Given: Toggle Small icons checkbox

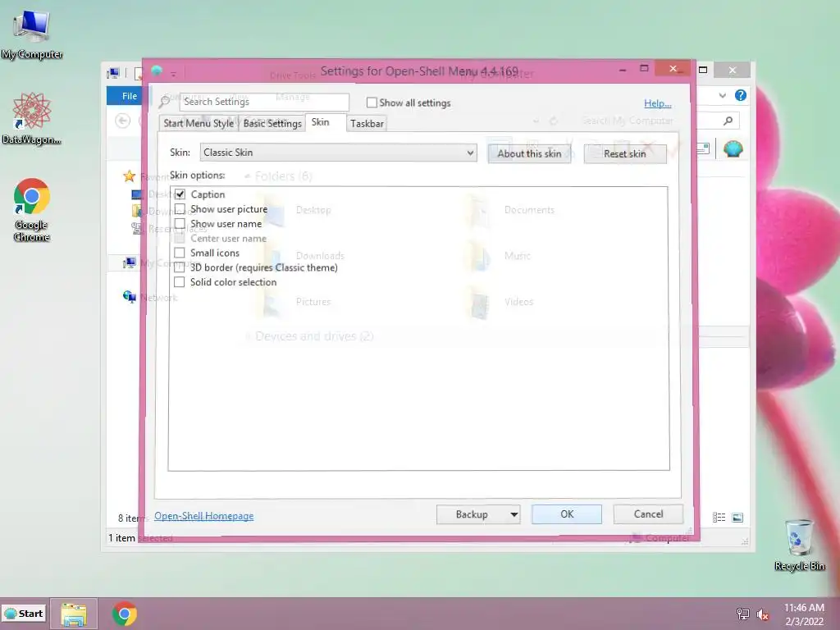Looking at the screenshot, I should (x=180, y=253).
